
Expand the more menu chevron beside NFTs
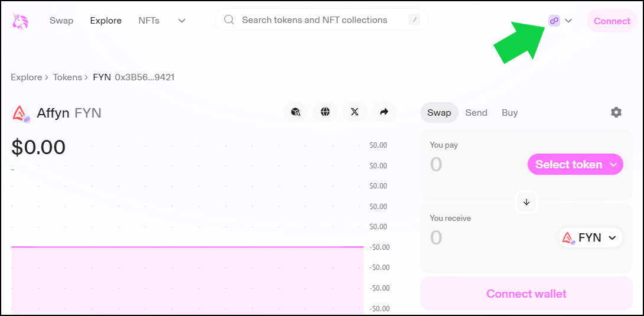click(x=182, y=21)
